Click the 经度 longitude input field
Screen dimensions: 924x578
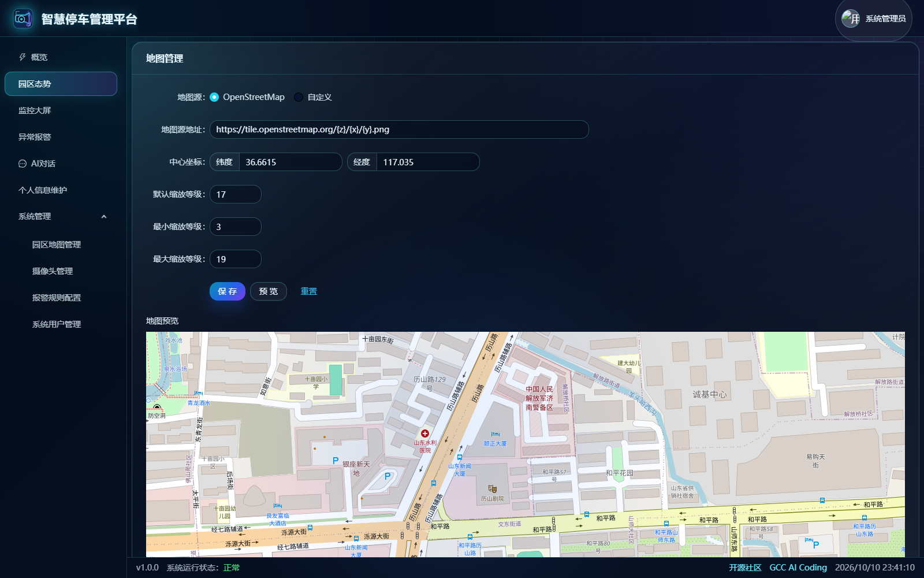point(428,162)
